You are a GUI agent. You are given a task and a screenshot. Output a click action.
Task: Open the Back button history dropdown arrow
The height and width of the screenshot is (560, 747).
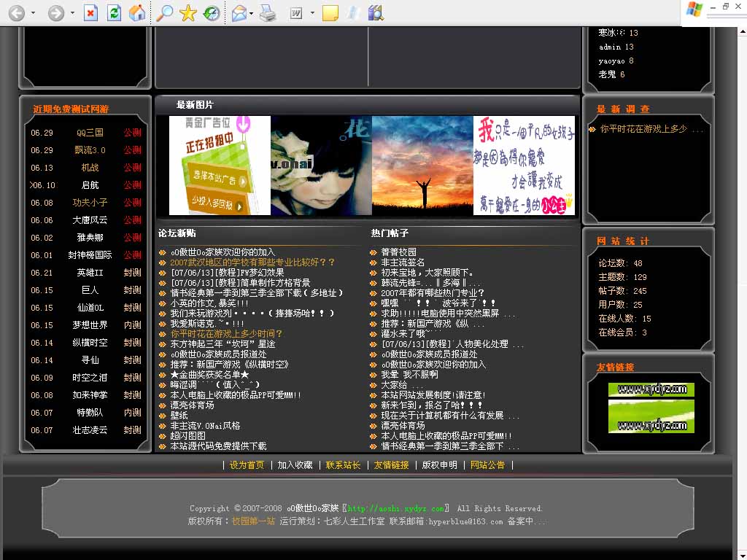tap(33, 13)
